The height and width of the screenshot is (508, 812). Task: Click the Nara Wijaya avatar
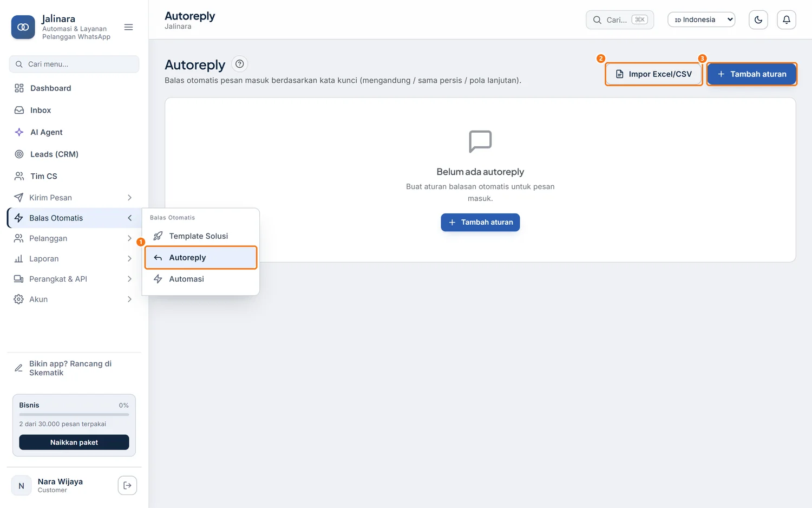(x=21, y=486)
